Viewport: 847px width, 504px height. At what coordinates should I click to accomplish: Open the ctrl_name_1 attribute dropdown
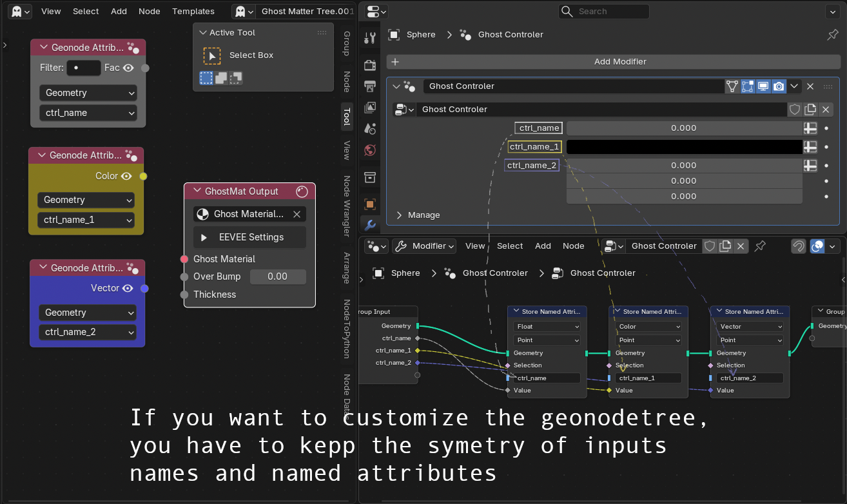click(86, 220)
